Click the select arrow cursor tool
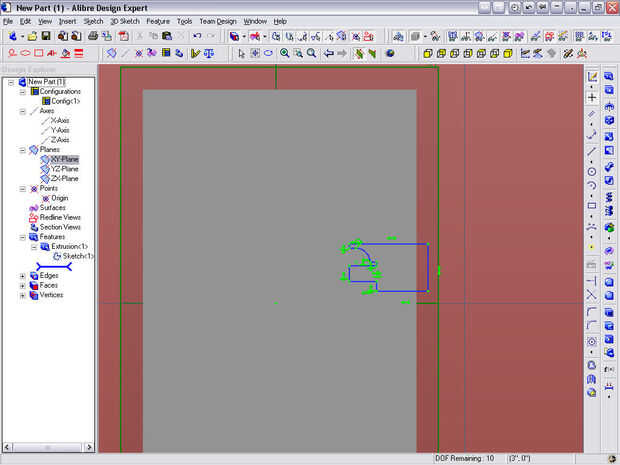Screen dimensions: 620x465 click(241, 53)
